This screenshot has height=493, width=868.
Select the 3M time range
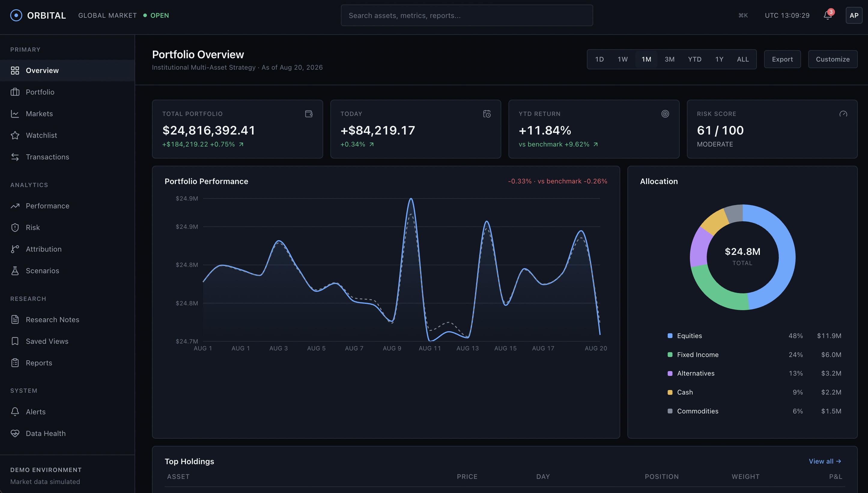(x=669, y=59)
